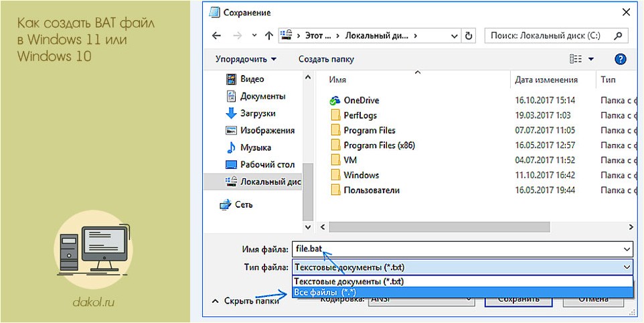Screen dimensions: 644x323
Task: Click the Музыка note icon
Action: pos(231,147)
